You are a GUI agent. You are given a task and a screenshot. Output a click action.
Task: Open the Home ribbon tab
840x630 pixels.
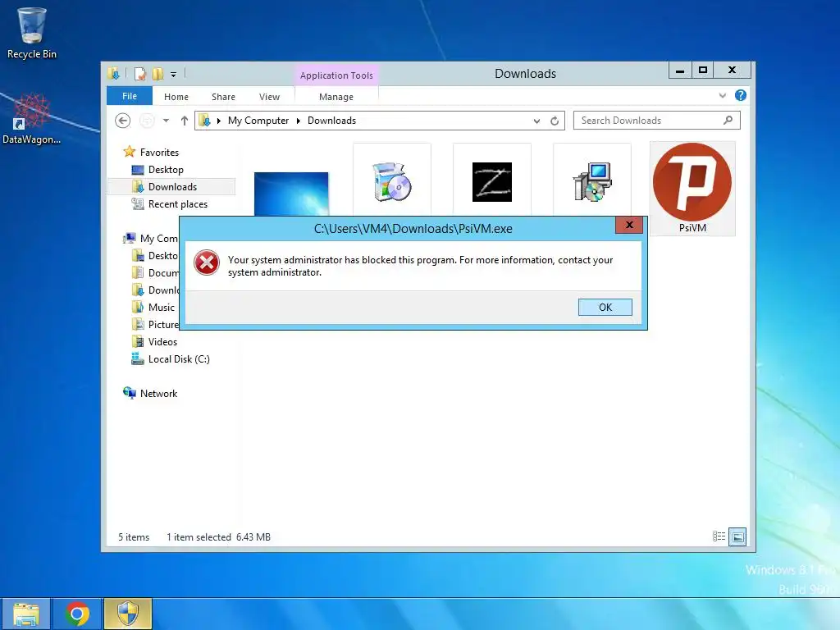(x=176, y=97)
